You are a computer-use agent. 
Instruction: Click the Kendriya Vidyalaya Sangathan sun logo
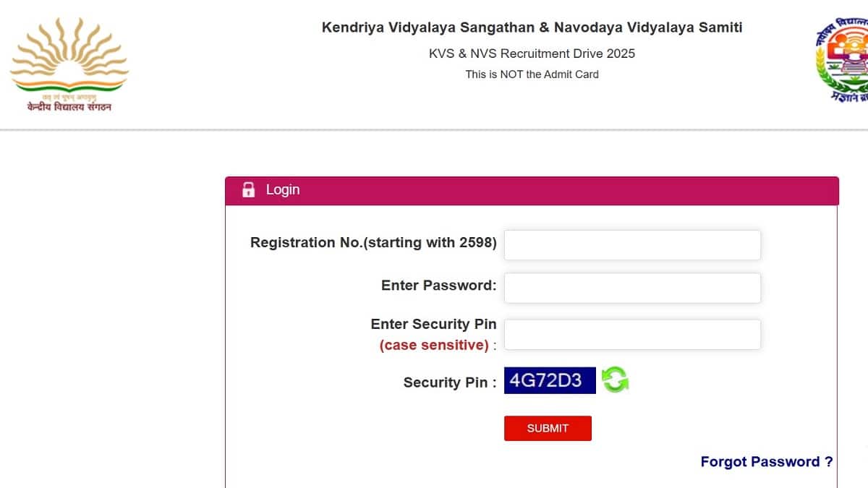point(69,56)
